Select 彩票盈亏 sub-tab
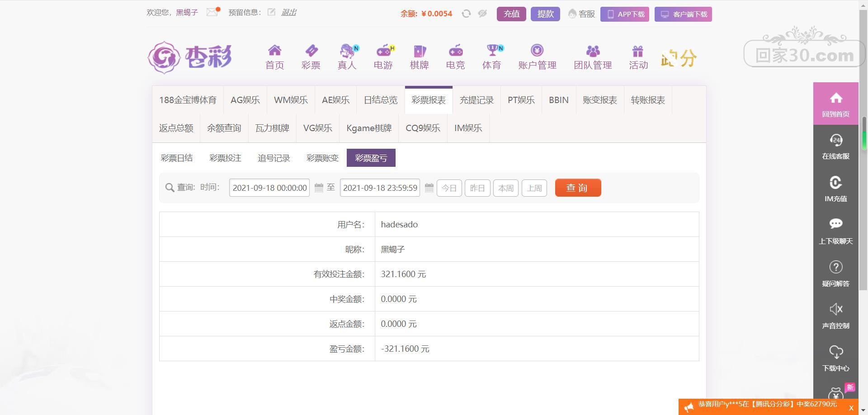The image size is (868, 415). pos(371,158)
